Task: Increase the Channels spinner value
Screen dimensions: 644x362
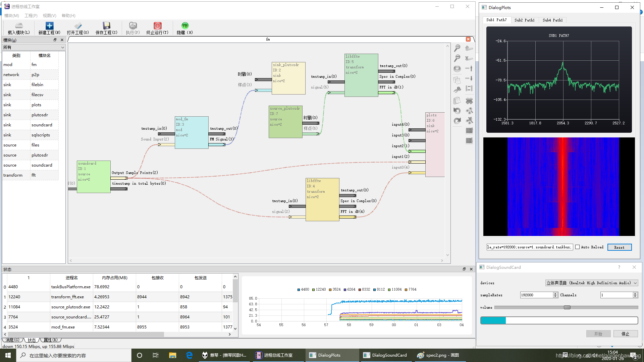Action: [x=635, y=293]
